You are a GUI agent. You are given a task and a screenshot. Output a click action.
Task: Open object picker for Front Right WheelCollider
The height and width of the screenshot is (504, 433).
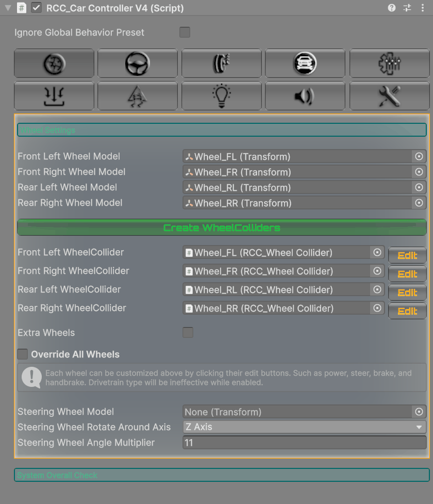[x=377, y=271]
